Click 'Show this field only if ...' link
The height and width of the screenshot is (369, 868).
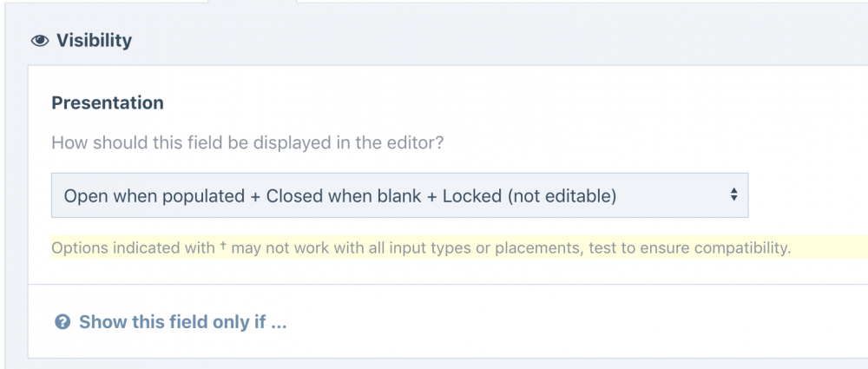point(182,322)
